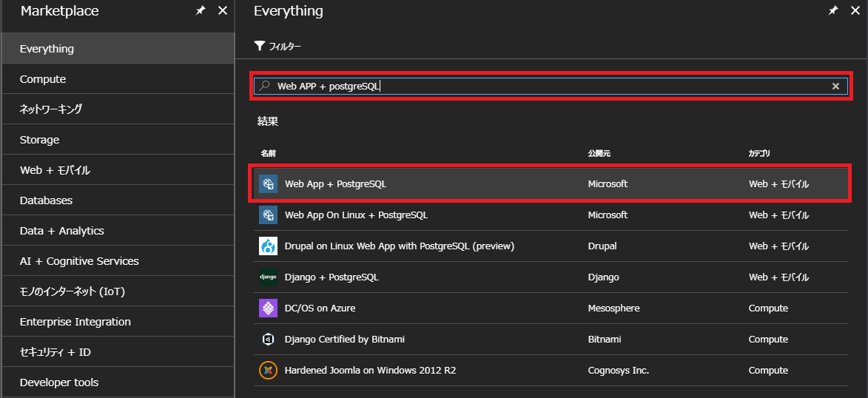
Task: Click Django Certified by Bitnami icon
Action: pos(268,339)
